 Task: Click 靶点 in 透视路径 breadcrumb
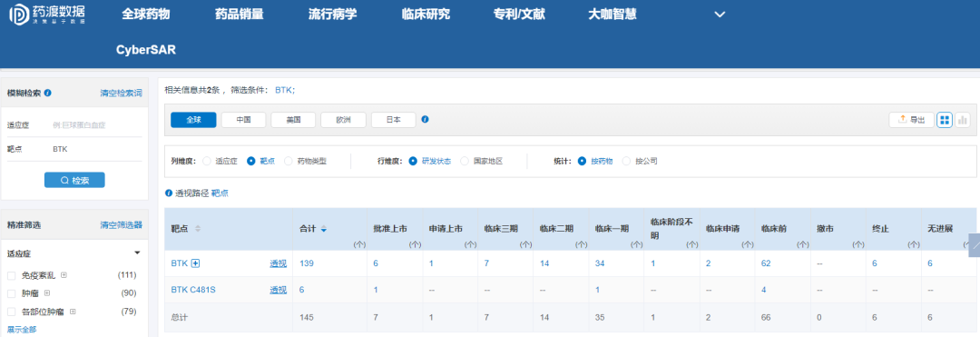coord(220,193)
